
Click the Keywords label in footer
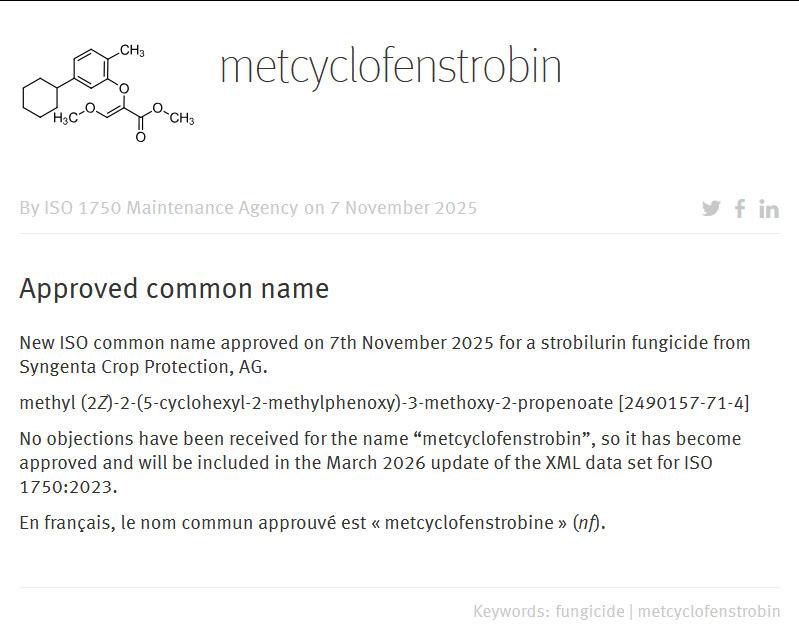click(x=510, y=611)
